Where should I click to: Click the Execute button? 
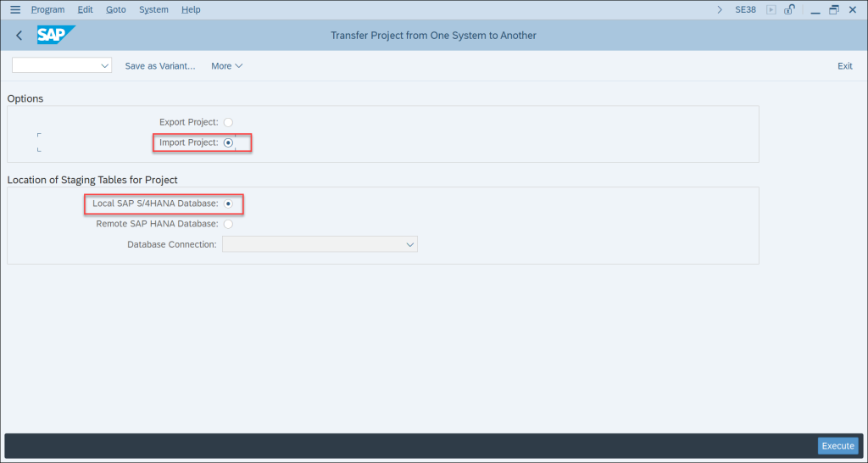838,446
